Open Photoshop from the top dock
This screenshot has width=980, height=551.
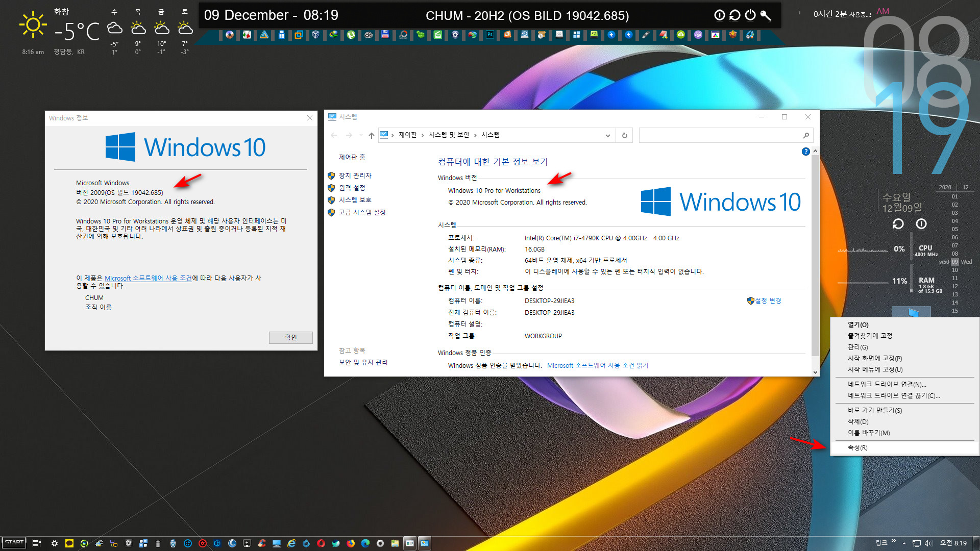(490, 35)
